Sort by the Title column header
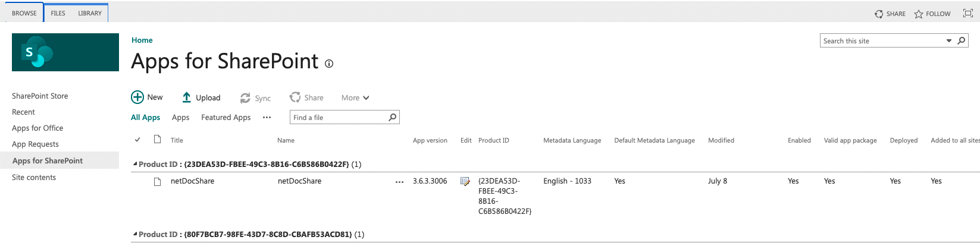 [177, 140]
